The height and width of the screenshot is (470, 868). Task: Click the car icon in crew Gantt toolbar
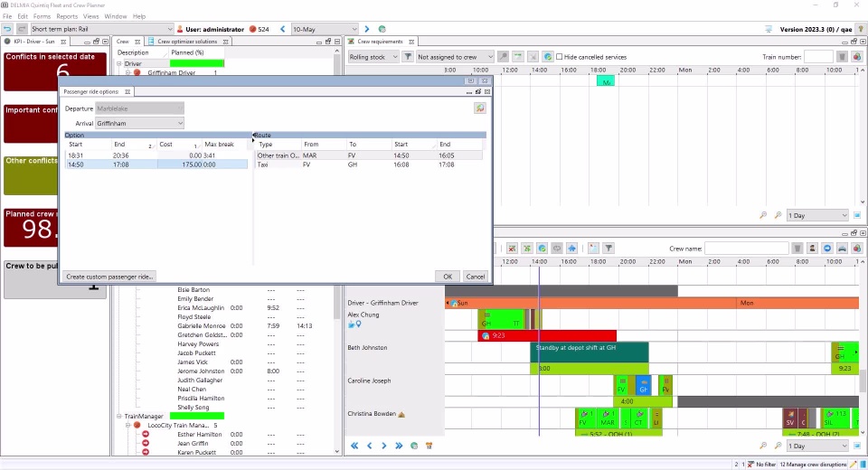click(842, 249)
